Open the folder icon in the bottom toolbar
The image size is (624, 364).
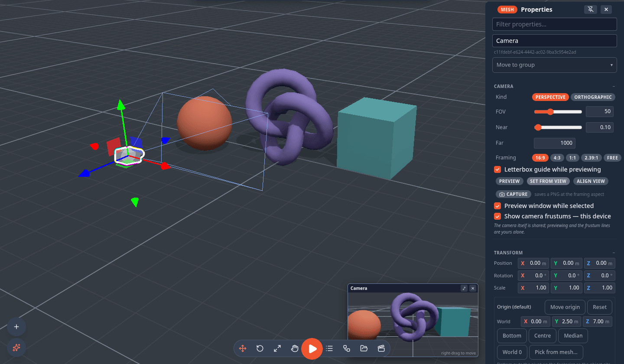[x=364, y=348]
